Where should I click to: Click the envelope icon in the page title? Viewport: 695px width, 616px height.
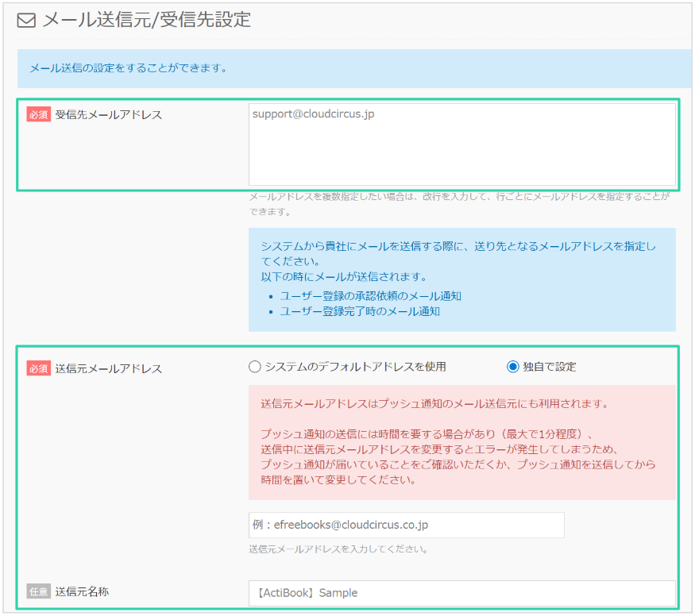pos(27,21)
